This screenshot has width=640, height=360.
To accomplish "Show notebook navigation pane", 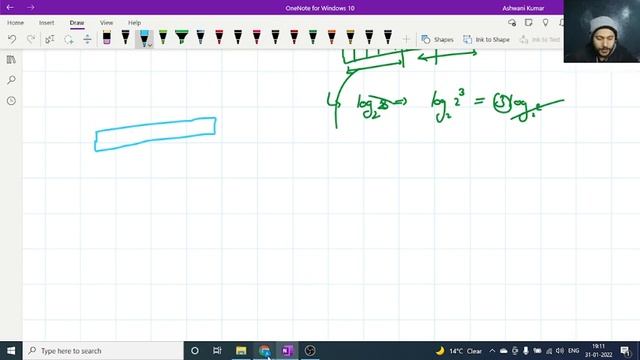I will (11, 60).
